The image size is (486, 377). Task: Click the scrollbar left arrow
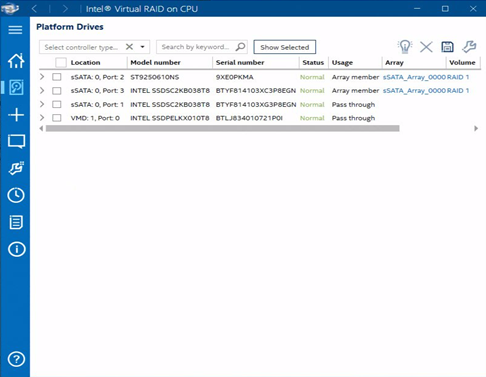(x=41, y=128)
